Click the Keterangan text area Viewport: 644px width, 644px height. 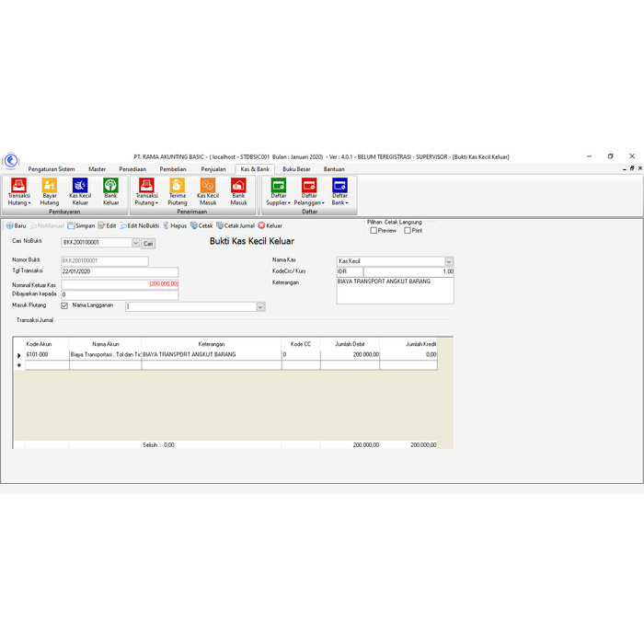(x=395, y=291)
